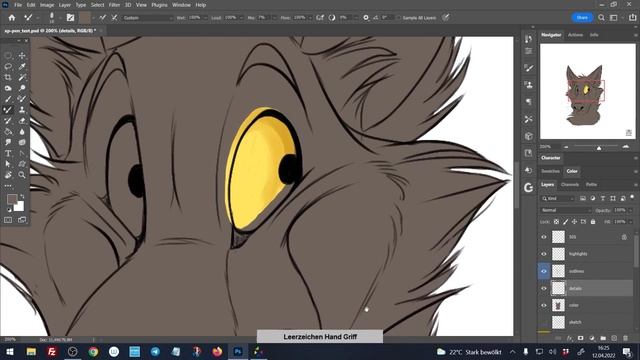Check the Sample All Layers checkbox

click(398, 18)
